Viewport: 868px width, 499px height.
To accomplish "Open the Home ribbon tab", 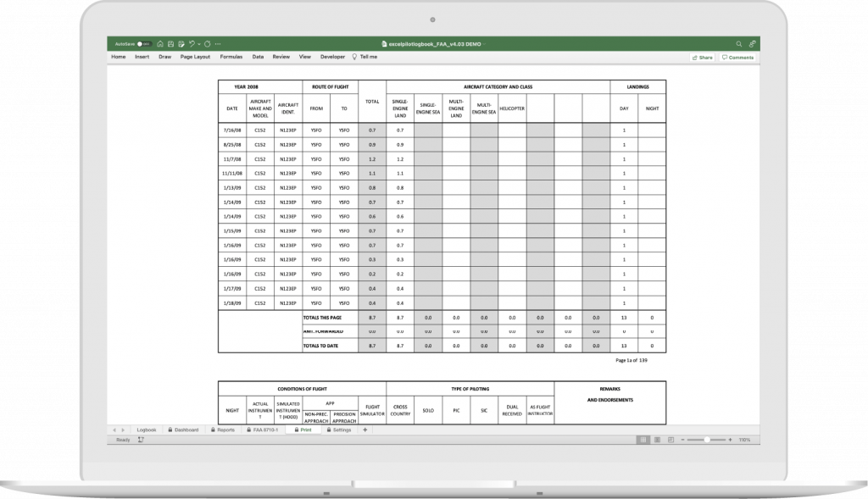I will coord(118,57).
